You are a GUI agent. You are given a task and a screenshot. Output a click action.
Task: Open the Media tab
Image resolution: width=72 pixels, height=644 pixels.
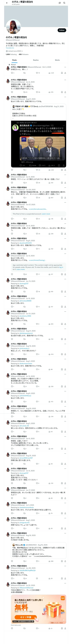(57, 60)
